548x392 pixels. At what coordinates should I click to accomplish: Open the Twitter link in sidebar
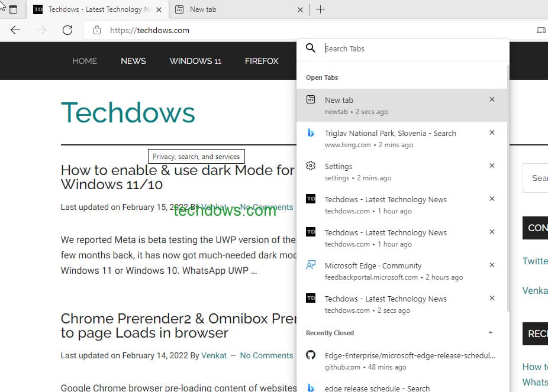click(535, 261)
